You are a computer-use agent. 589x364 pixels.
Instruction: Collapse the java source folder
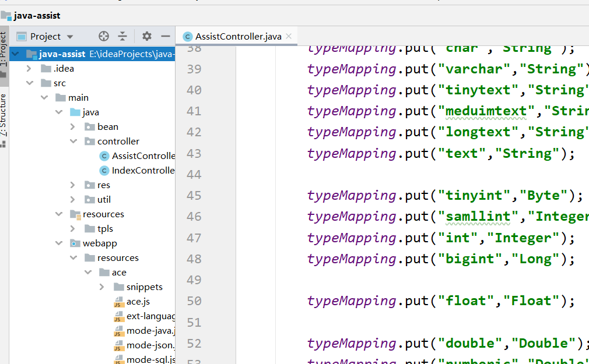(59, 112)
